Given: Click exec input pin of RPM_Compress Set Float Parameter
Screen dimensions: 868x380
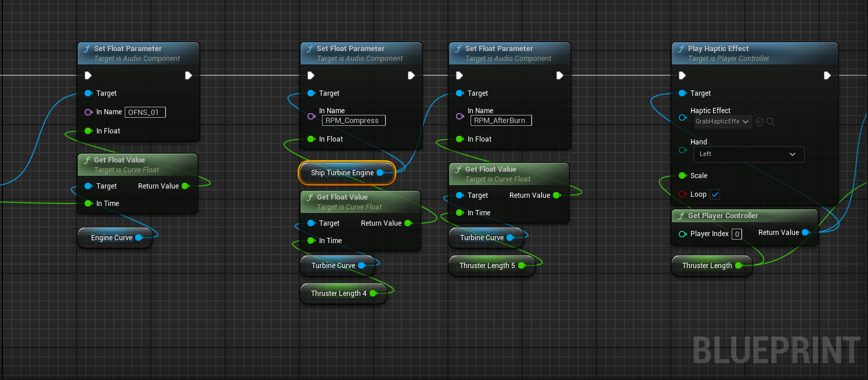Looking at the screenshot, I should (x=311, y=75).
